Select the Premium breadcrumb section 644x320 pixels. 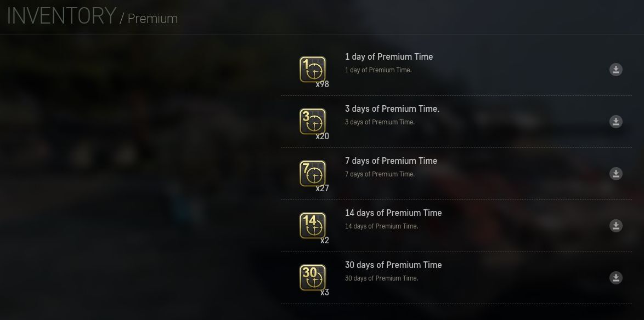tap(152, 19)
